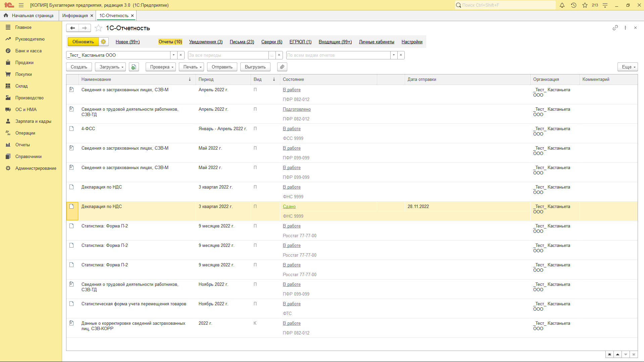Clear report types filter
The height and width of the screenshot is (362, 644).
[401, 55]
